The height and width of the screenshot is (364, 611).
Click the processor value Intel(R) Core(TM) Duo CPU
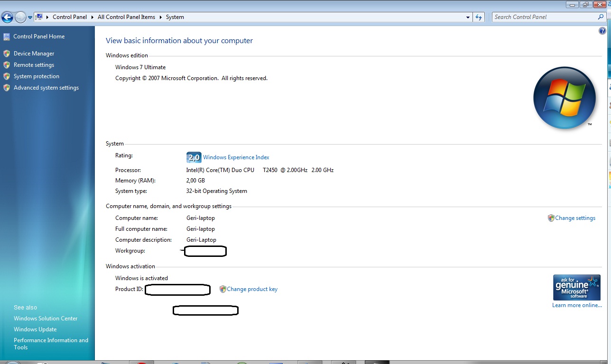pyautogui.click(x=220, y=170)
